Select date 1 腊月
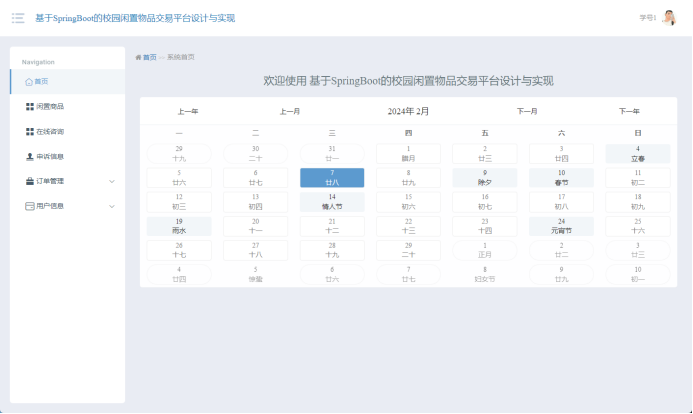Viewport: 693px width, 414px height. click(x=408, y=154)
